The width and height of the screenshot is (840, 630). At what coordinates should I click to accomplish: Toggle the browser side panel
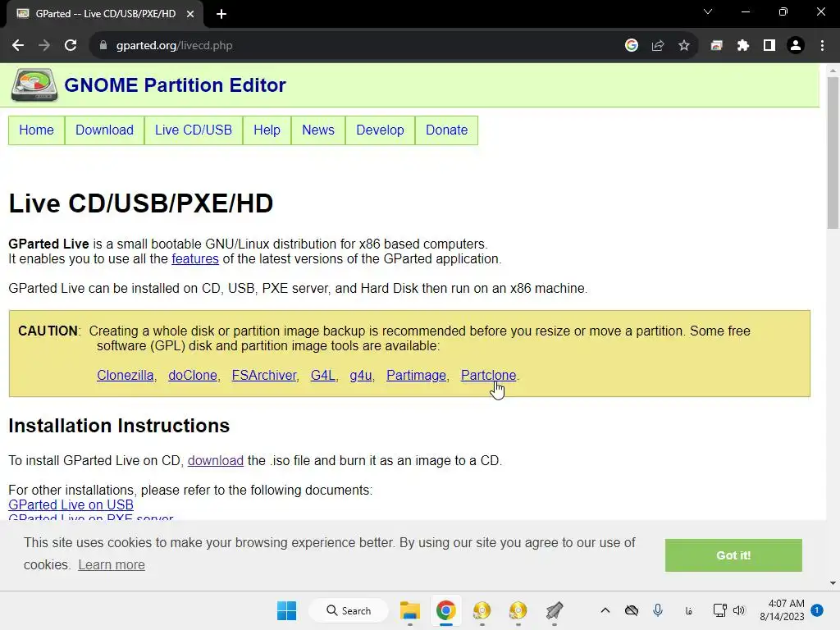tap(769, 46)
